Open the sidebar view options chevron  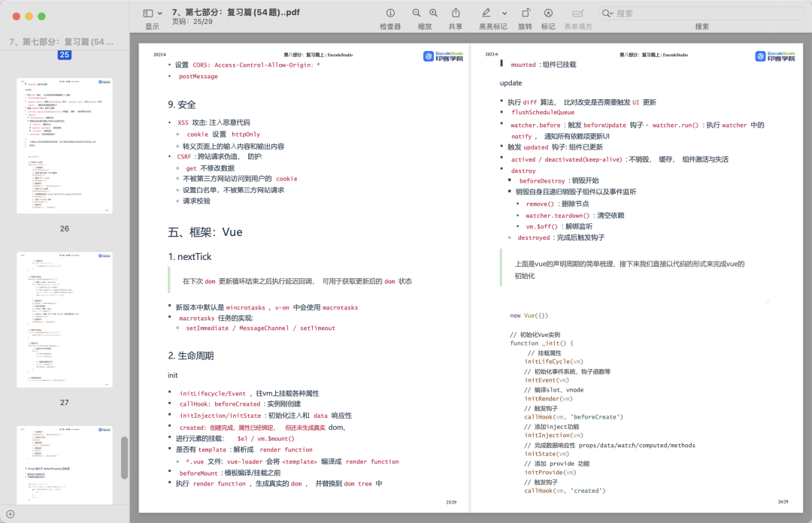[x=159, y=14]
